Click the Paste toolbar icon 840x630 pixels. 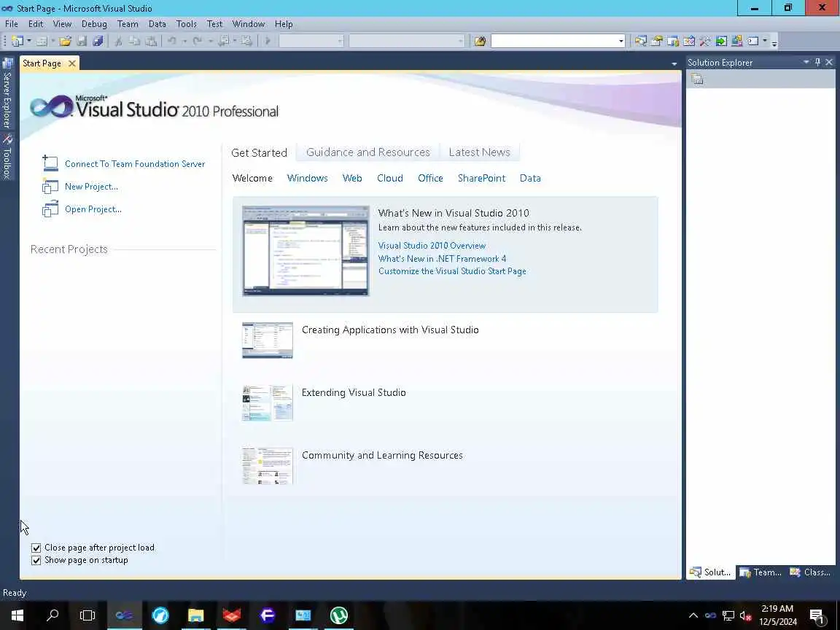click(151, 41)
